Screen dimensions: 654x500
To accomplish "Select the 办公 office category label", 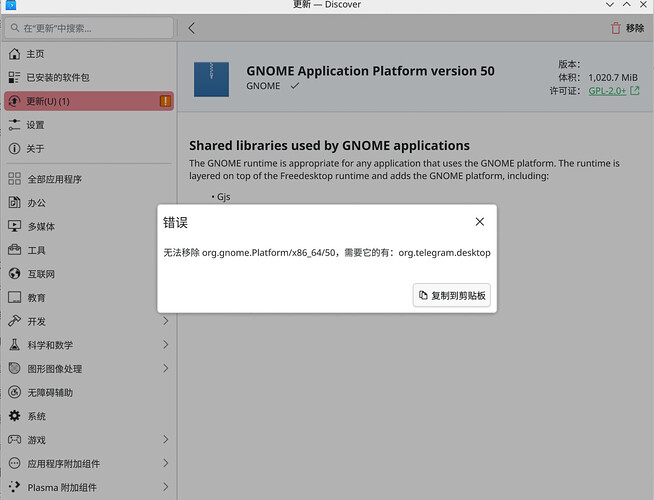I will 37,203.
